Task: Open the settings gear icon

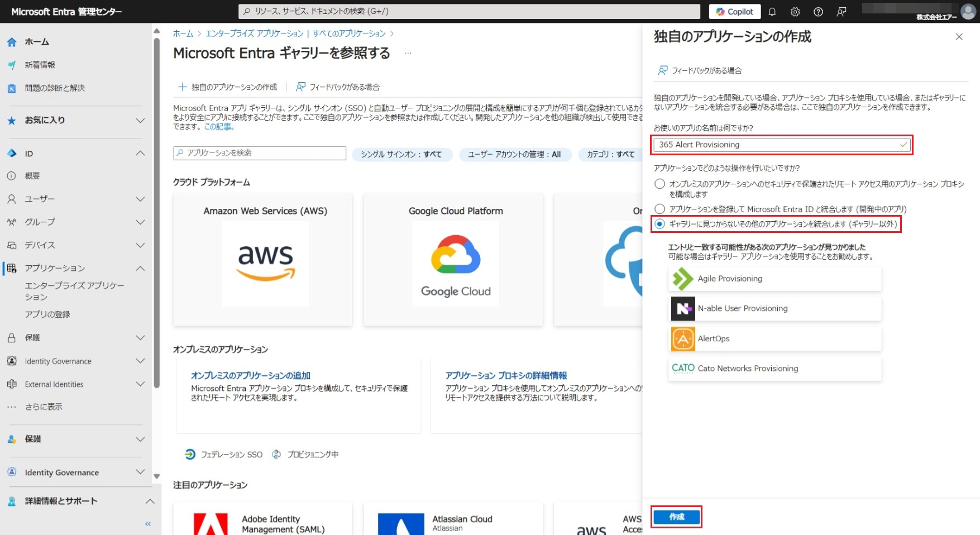Action: point(795,12)
